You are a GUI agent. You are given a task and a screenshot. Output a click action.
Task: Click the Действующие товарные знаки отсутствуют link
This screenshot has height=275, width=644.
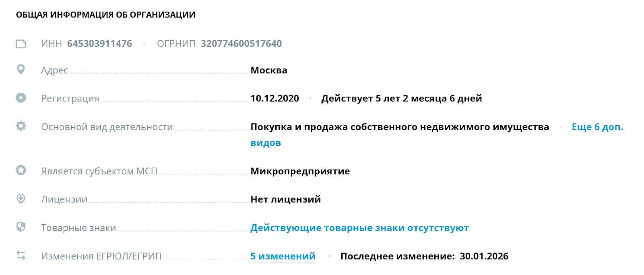click(359, 227)
